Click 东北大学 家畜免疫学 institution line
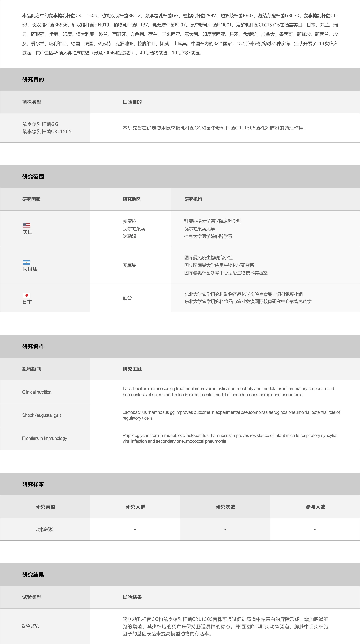 point(248,301)
